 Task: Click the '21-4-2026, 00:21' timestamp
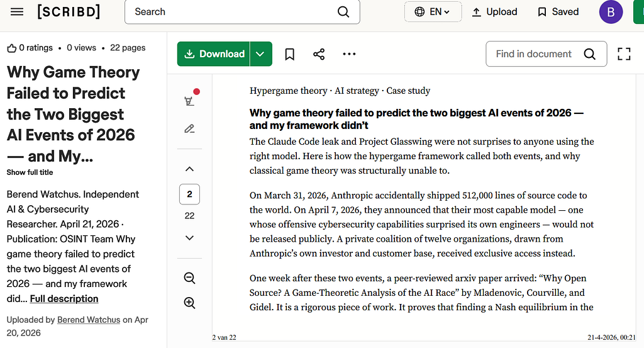[611, 337]
